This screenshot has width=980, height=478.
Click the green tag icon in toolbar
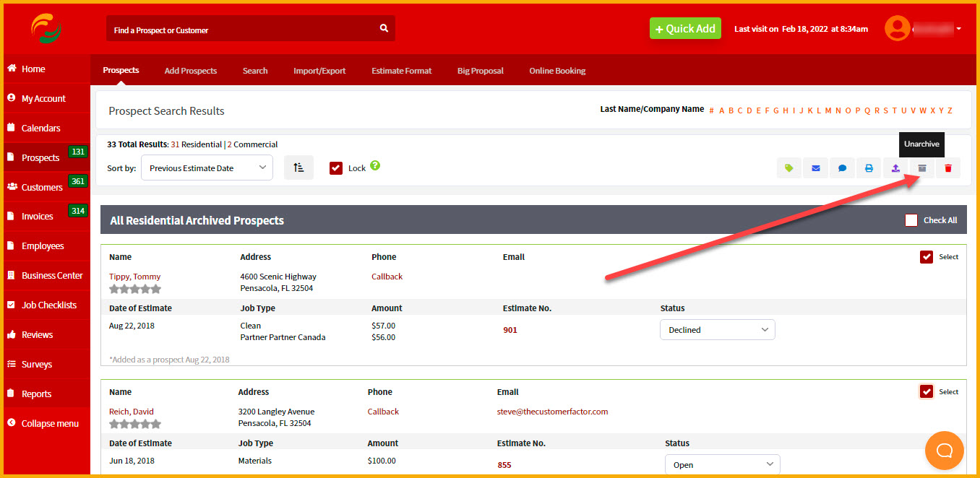tap(788, 168)
